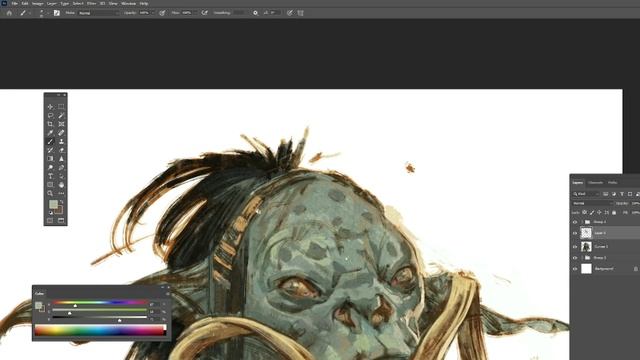Select the Path Selection tool
640x360 pixels.
(x=61, y=176)
